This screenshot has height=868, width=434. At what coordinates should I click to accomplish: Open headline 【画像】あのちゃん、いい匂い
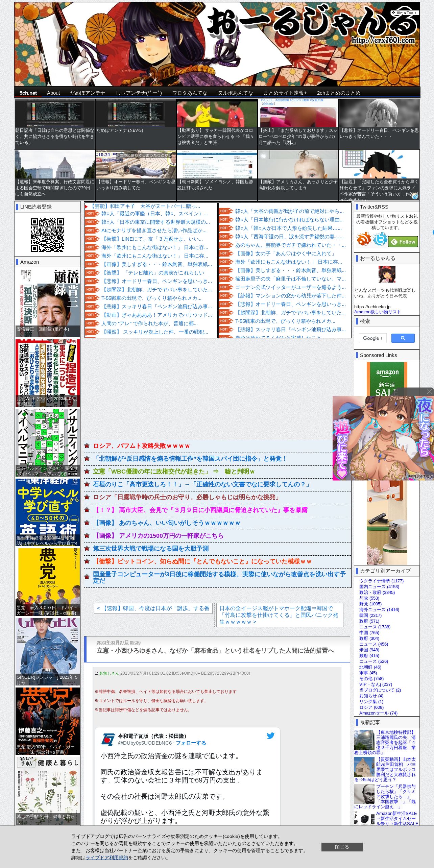[167, 523]
